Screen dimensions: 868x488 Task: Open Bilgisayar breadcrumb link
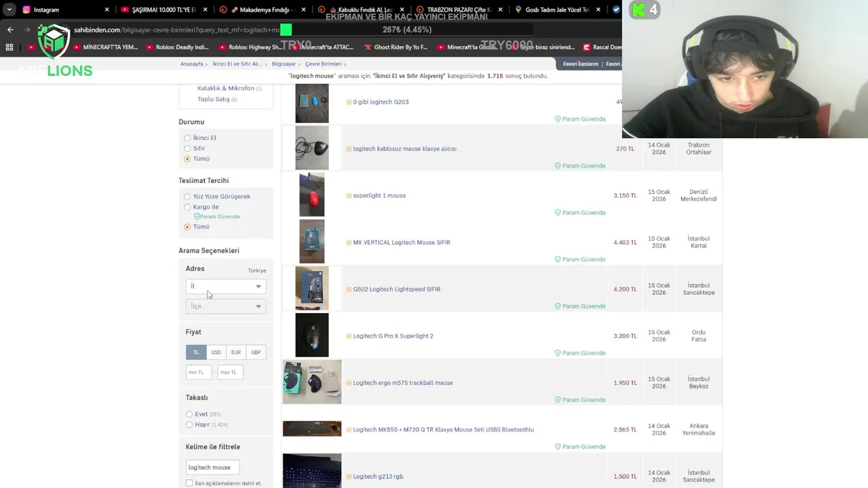[x=283, y=64]
